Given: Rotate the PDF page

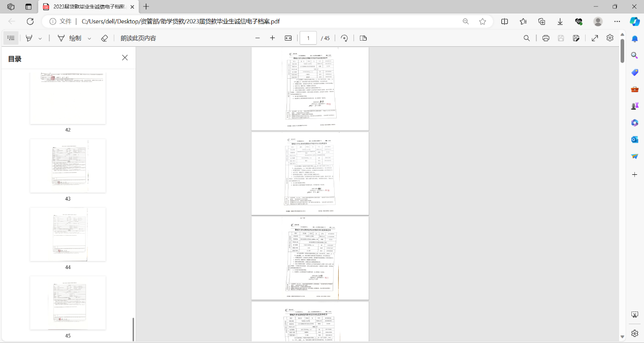Looking at the screenshot, I should tap(344, 38).
